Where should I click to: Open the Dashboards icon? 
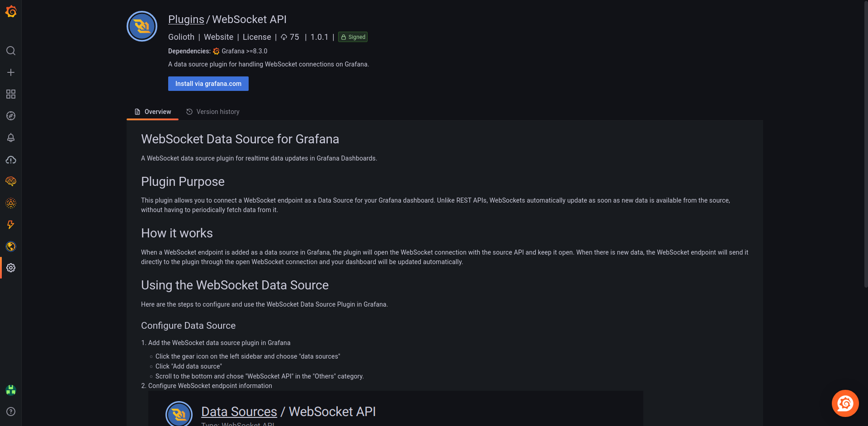(11, 94)
